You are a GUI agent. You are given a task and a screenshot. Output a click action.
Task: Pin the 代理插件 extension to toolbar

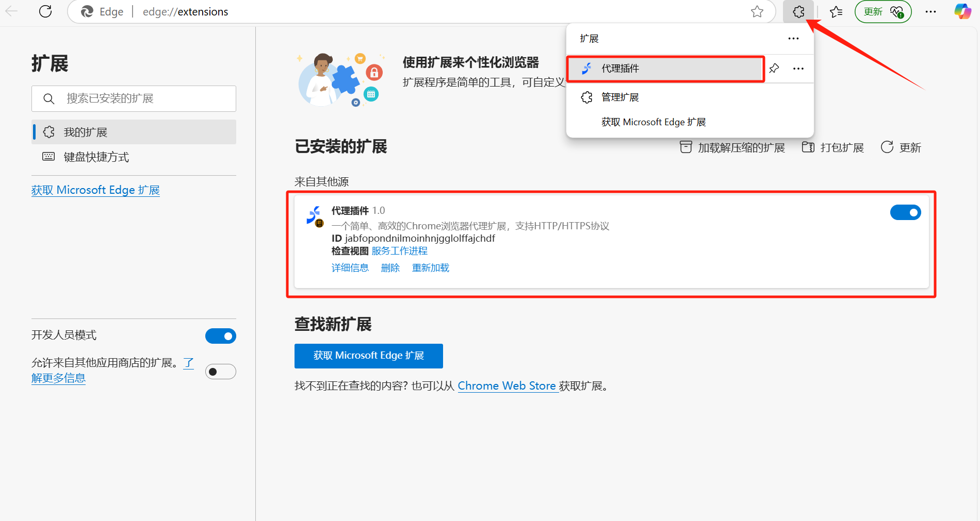point(774,69)
